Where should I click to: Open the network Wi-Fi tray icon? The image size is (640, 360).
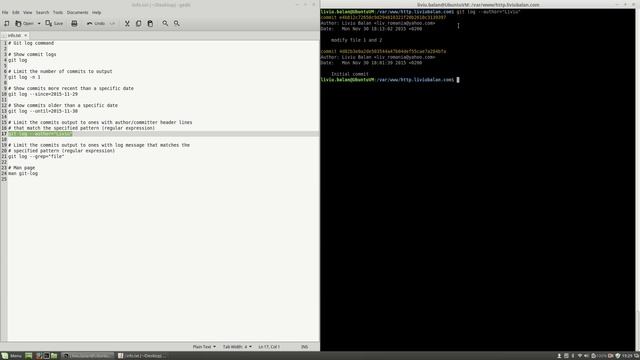580,356
